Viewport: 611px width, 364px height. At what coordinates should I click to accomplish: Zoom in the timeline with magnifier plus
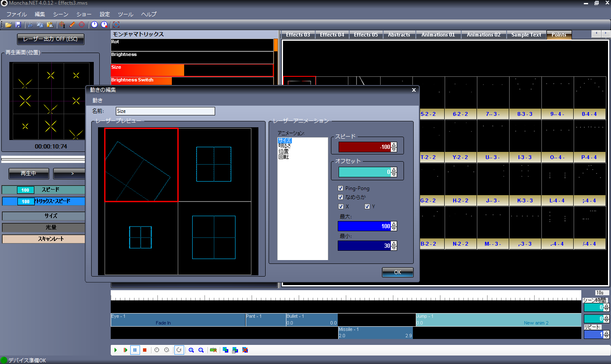tap(191, 350)
